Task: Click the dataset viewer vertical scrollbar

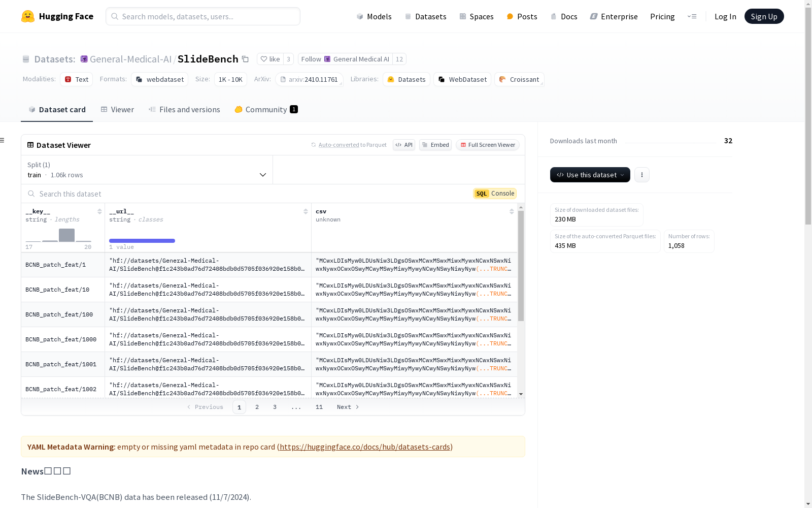Action: click(x=521, y=266)
